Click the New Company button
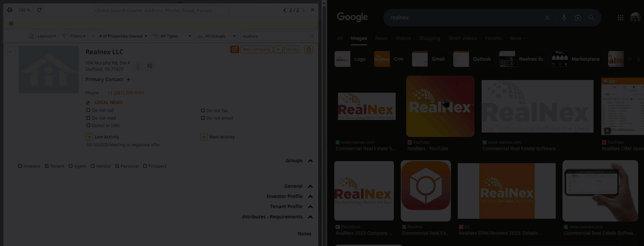Screen dimensions: 644x246 [x=257, y=49]
